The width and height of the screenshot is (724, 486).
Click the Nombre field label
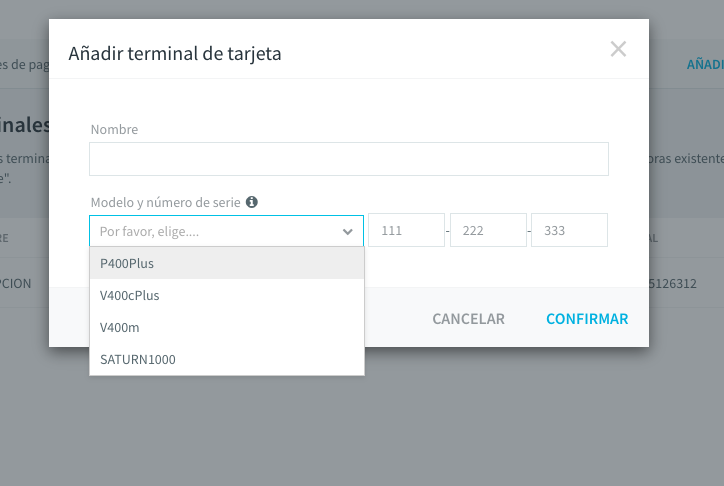click(x=114, y=129)
